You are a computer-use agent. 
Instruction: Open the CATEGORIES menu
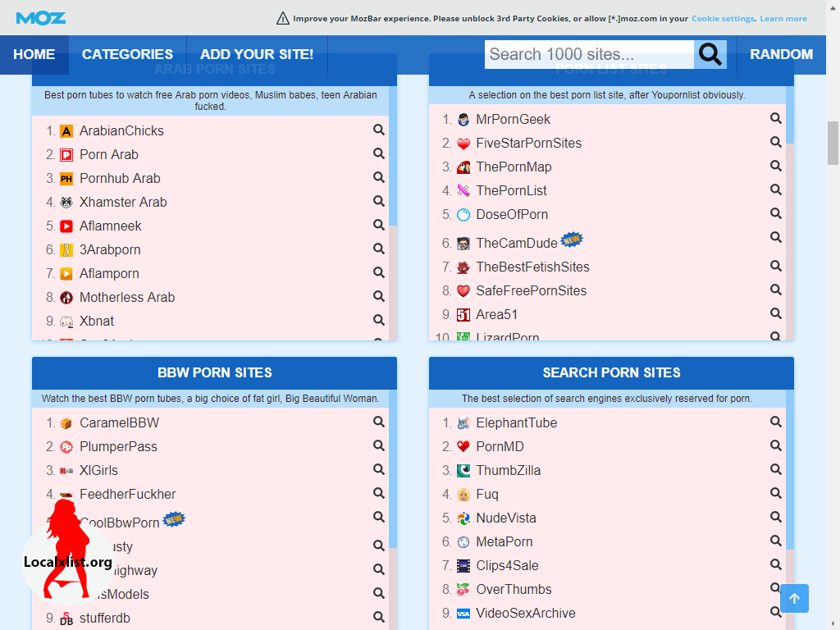127,55
